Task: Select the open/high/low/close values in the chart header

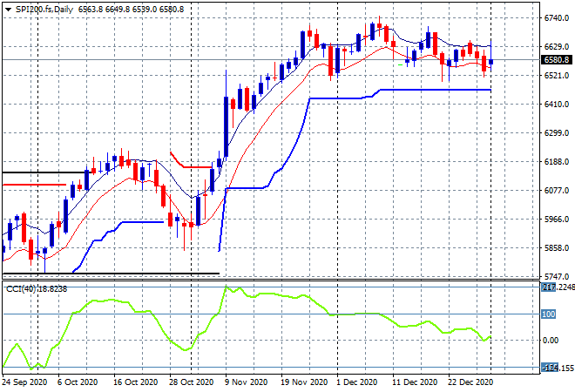Action: 131,10
